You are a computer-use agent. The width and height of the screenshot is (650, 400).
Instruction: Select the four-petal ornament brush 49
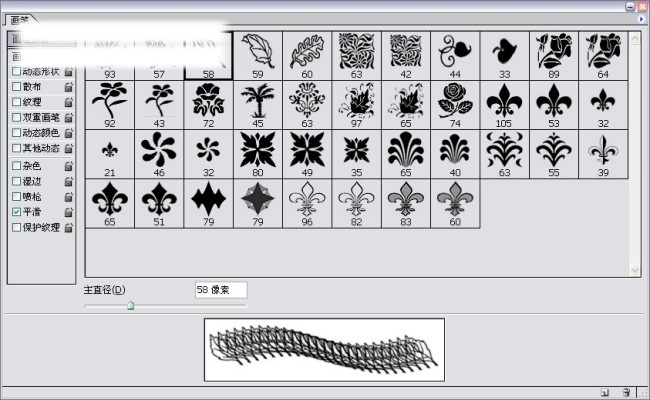tap(307, 154)
